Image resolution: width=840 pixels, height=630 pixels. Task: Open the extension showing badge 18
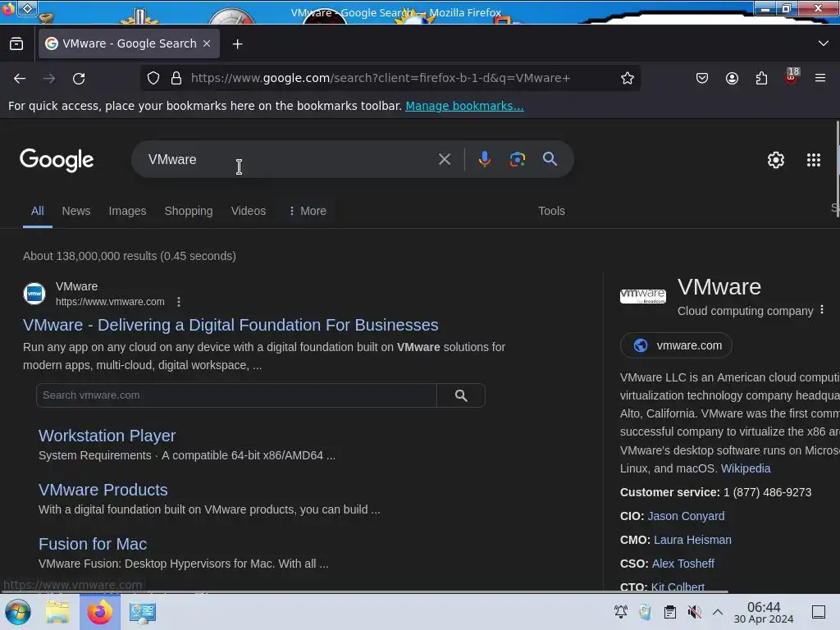coord(791,76)
